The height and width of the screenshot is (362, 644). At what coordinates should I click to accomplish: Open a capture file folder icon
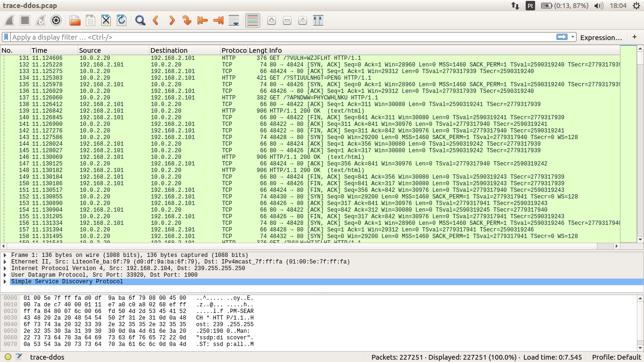coord(74,20)
